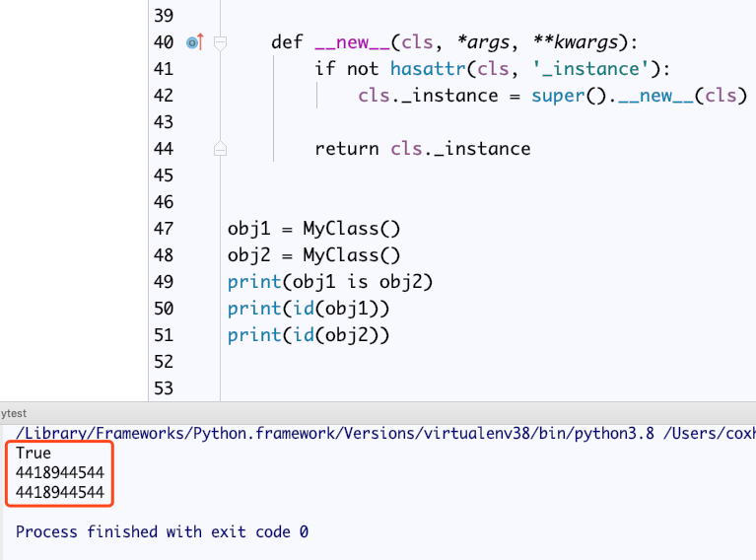Click the print(id(obj2)) statement
This screenshot has height=560, width=756.
(x=309, y=335)
